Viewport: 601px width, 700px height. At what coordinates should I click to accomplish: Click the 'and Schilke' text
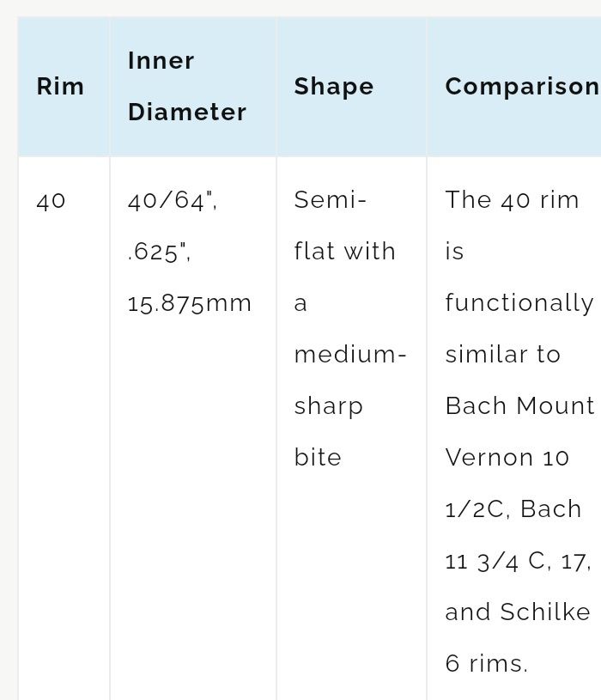click(518, 612)
